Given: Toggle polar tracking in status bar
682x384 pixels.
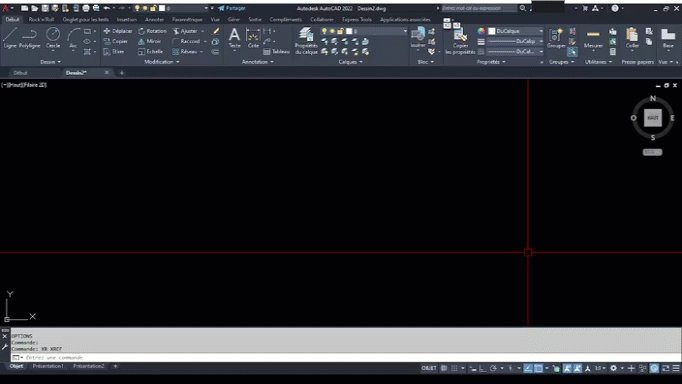Looking at the screenshot, I should pos(493,368).
